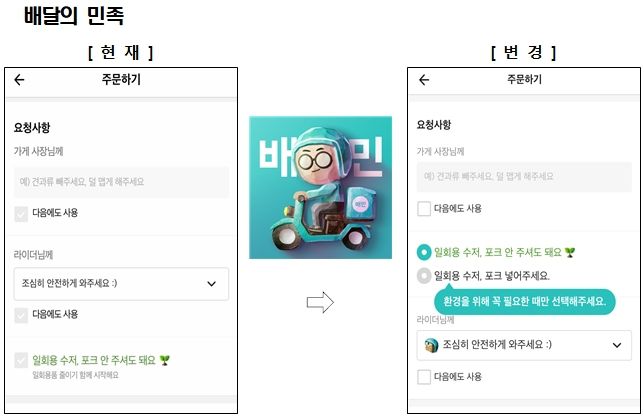Click rider avatar icon in right dropdown

pyautogui.click(x=431, y=345)
